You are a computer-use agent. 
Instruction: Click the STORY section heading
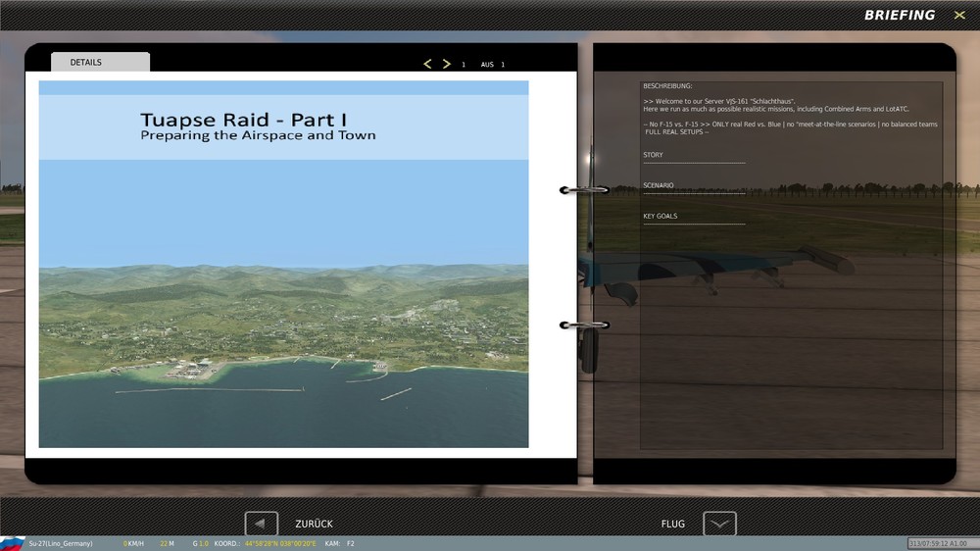[653, 155]
